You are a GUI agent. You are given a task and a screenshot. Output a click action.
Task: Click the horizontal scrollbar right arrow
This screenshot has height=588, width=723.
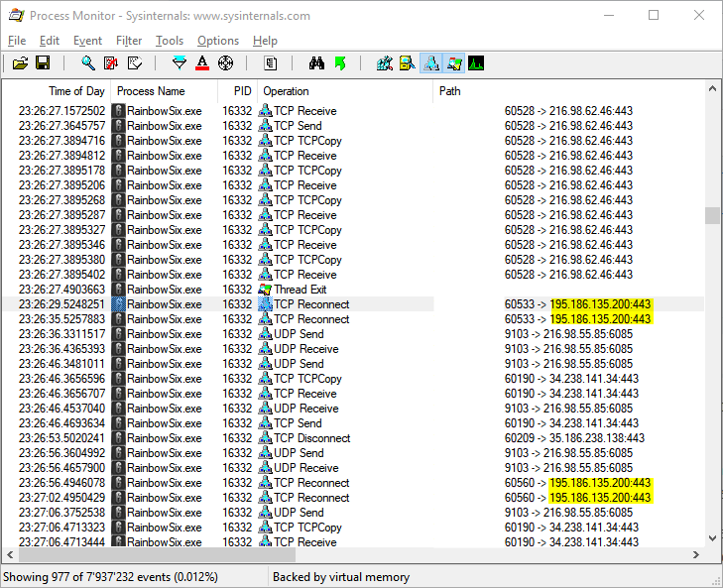pos(696,554)
